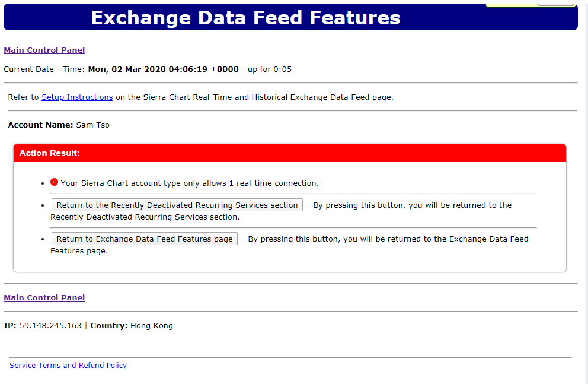Click the Exchange Data Feed Features title banner
This screenshot has width=588, height=384.
click(x=245, y=18)
